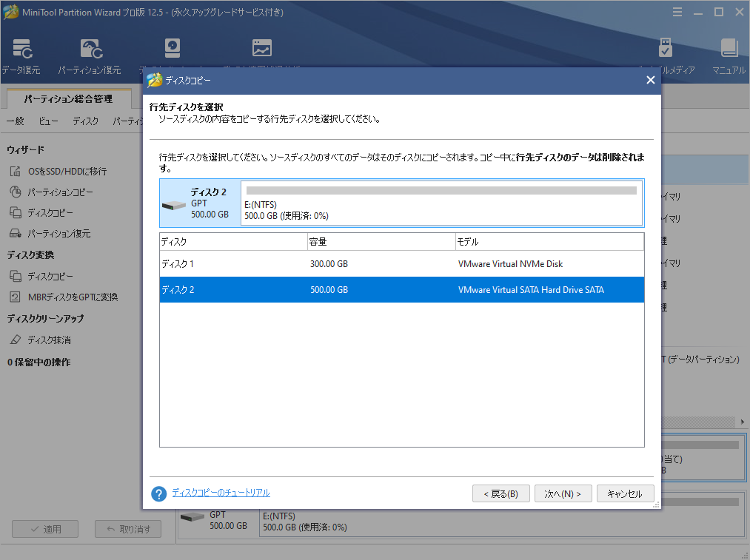Viewport: 750px width, 560px height.
Task: Click the MBRディスクをGPTに変換 icon
Action: [x=16, y=297]
